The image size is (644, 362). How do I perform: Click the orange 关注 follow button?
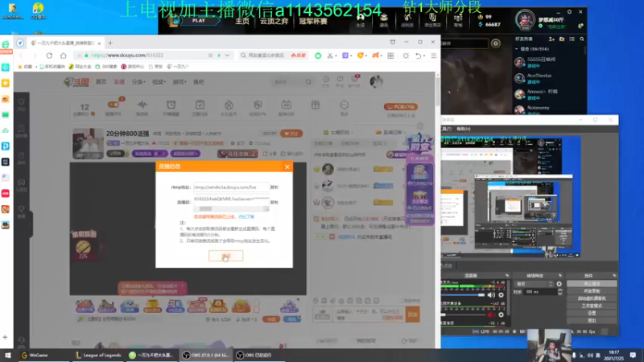coord(291,134)
